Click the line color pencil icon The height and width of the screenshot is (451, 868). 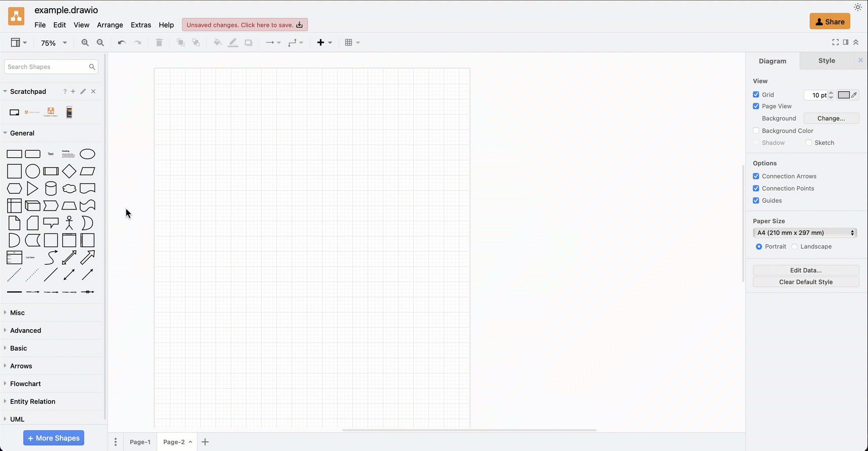coord(233,43)
